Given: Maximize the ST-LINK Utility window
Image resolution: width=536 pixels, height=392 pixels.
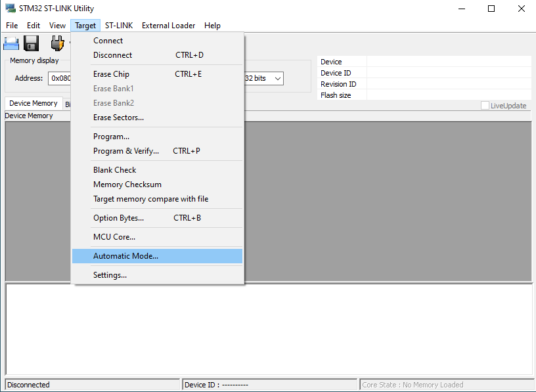Looking at the screenshot, I should (491, 9).
